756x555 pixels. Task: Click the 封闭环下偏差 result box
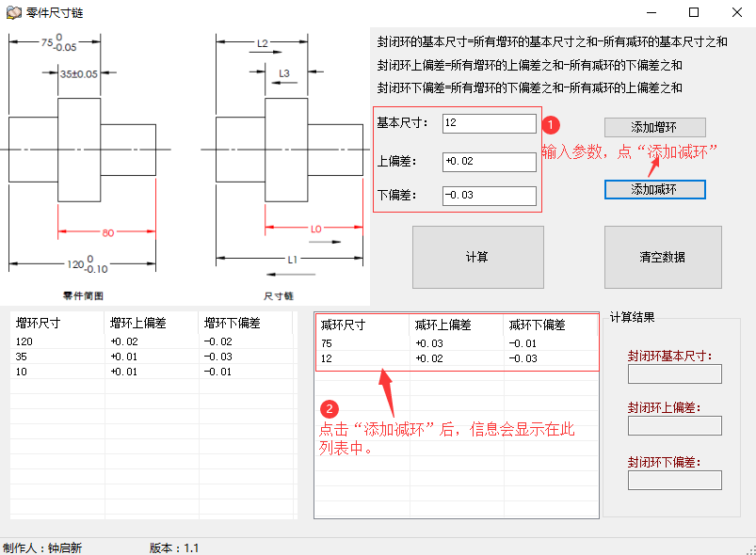(674, 481)
